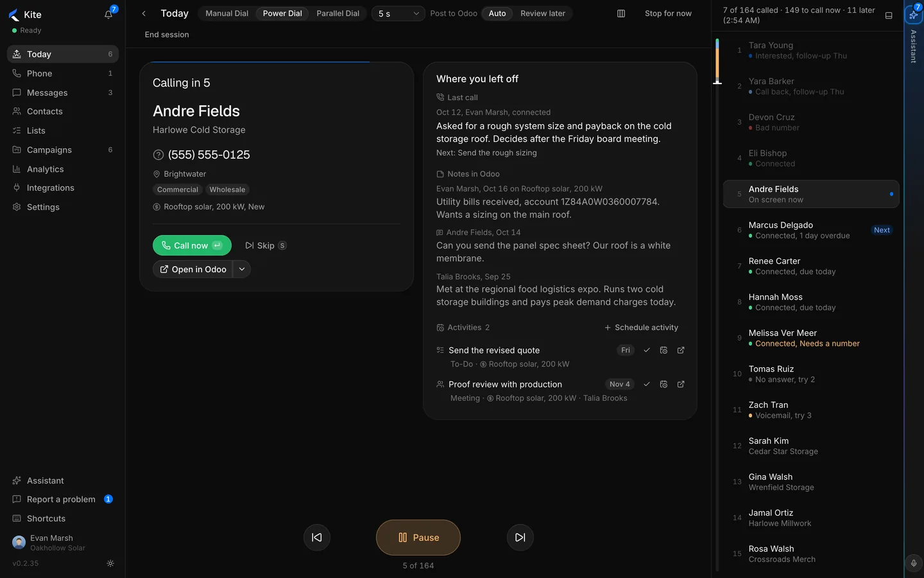
Task: Go to Phone in sidebar
Action: tap(63, 73)
